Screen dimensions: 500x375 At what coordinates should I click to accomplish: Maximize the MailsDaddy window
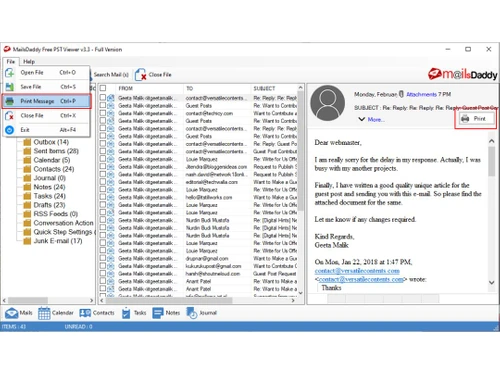tap(468, 49)
